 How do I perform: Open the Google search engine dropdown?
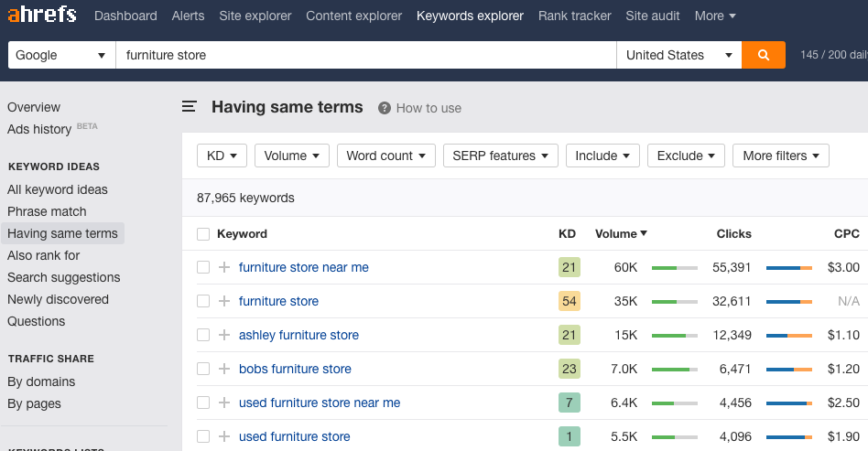(61, 55)
